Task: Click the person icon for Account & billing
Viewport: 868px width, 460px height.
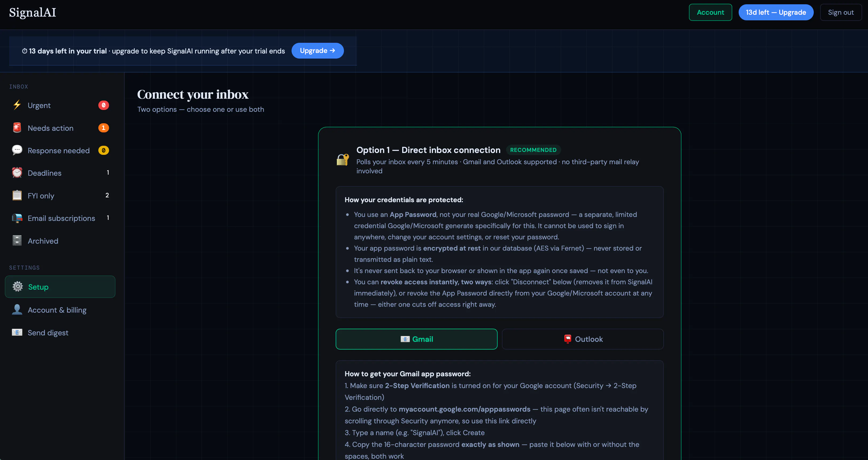Action: [17, 310]
